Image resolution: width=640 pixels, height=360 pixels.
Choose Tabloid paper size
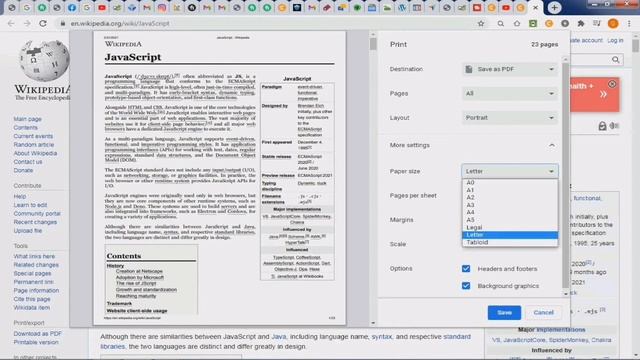tap(510, 242)
